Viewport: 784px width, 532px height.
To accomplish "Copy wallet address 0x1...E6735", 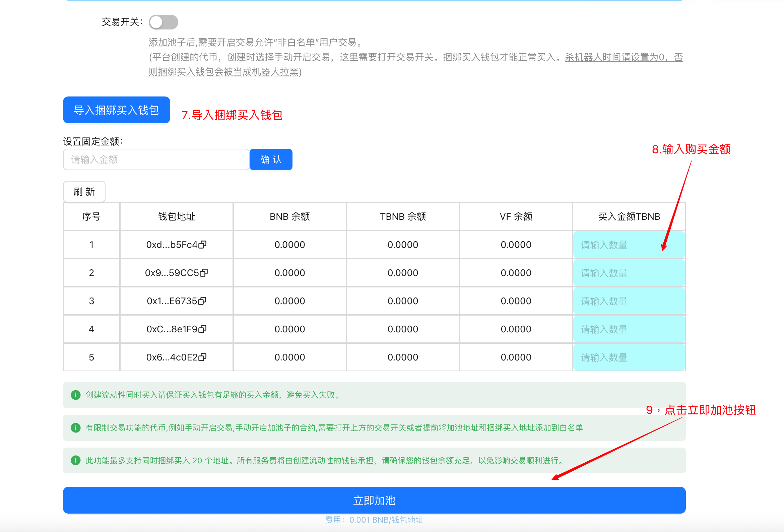I will (202, 301).
